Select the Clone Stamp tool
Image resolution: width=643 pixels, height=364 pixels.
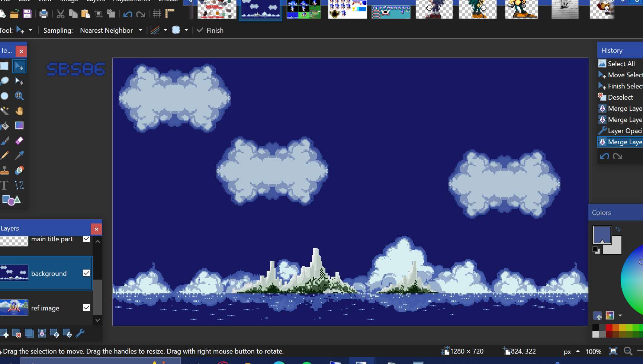point(4,170)
